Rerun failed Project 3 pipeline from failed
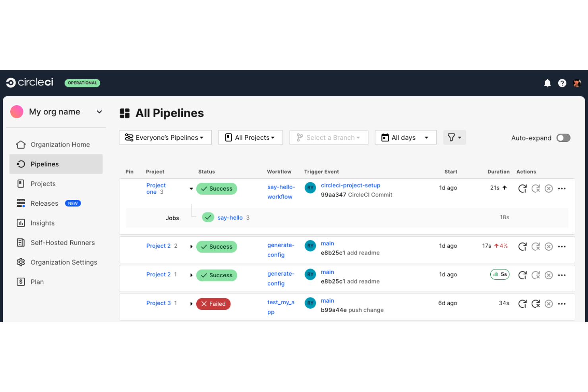Screen dimensions: 588x392 click(536, 303)
